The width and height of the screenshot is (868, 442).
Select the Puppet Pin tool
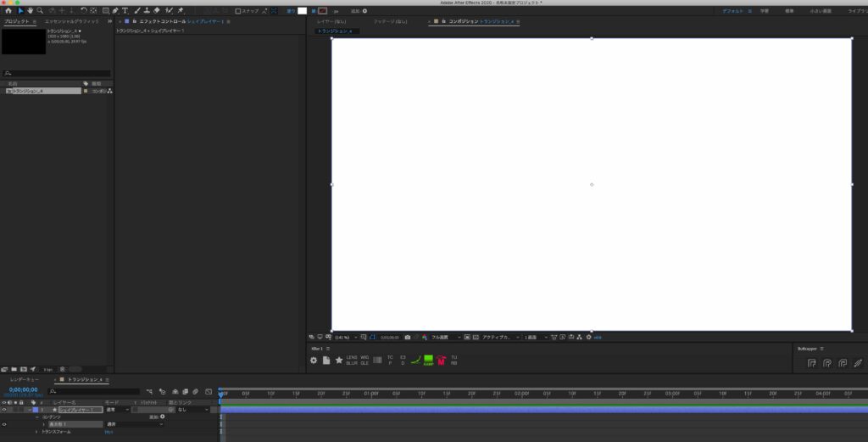click(181, 10)
